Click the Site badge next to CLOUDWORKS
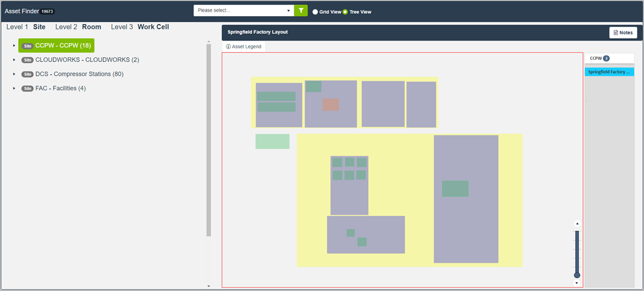The image size is (644, 291). click(27, 60)
